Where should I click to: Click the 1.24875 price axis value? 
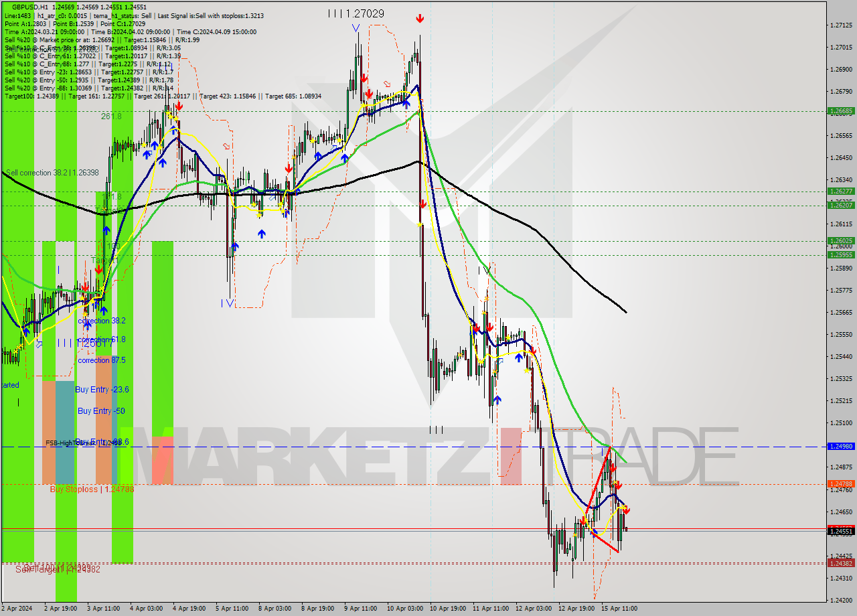point(840,467)
